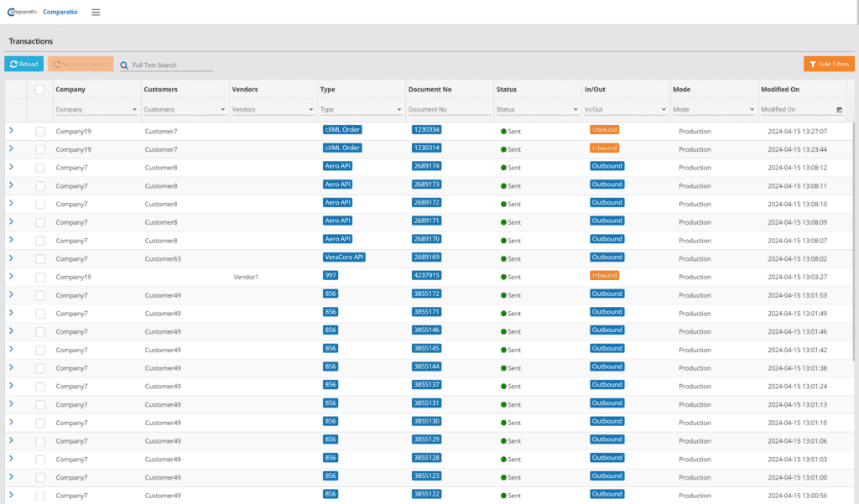859x504 pixels.
Task: Check the box for document 1230334
Action: (40, 132)
